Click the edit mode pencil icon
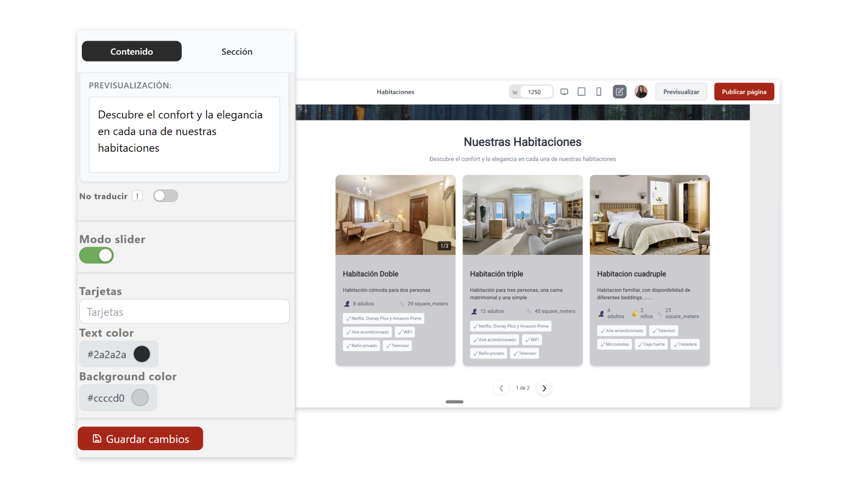The width and height of the screenshot is (868, 488). tap(619, 92)
